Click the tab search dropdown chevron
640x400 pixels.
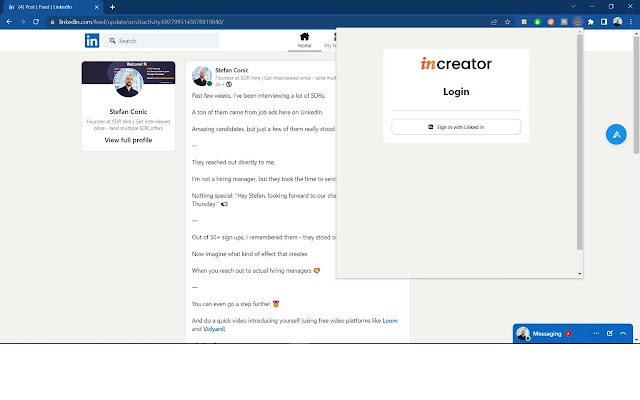573,7
